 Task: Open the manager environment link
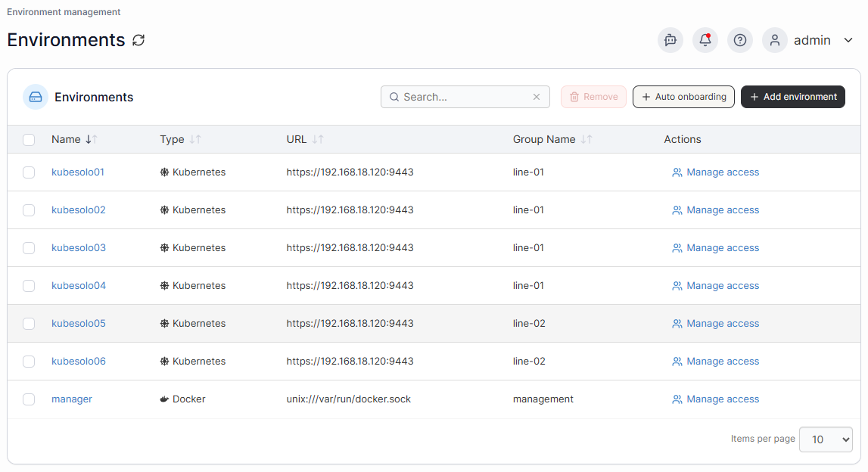pos(71,399)
